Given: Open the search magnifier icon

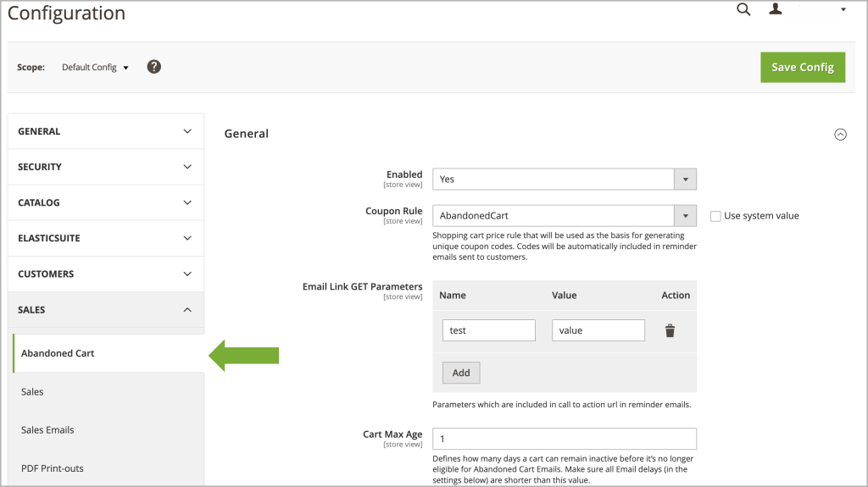Looking at the screenshot, I should [x=743, y=9].
